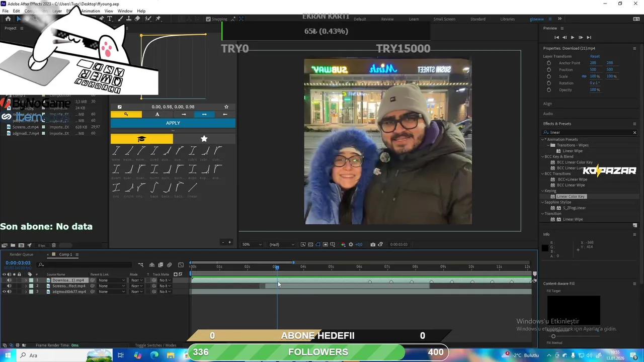
Task: Select the star favorites tab
Action: coord(204,139)
